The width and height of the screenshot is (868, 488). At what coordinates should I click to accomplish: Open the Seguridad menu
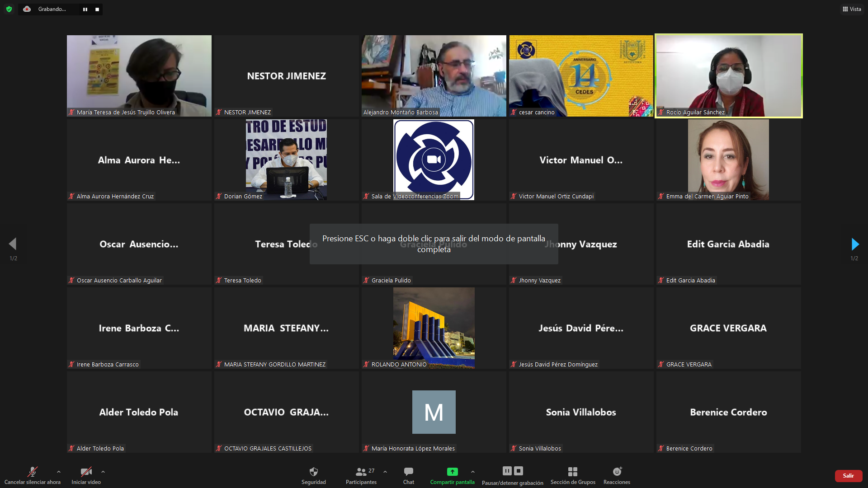coord(314,476)
